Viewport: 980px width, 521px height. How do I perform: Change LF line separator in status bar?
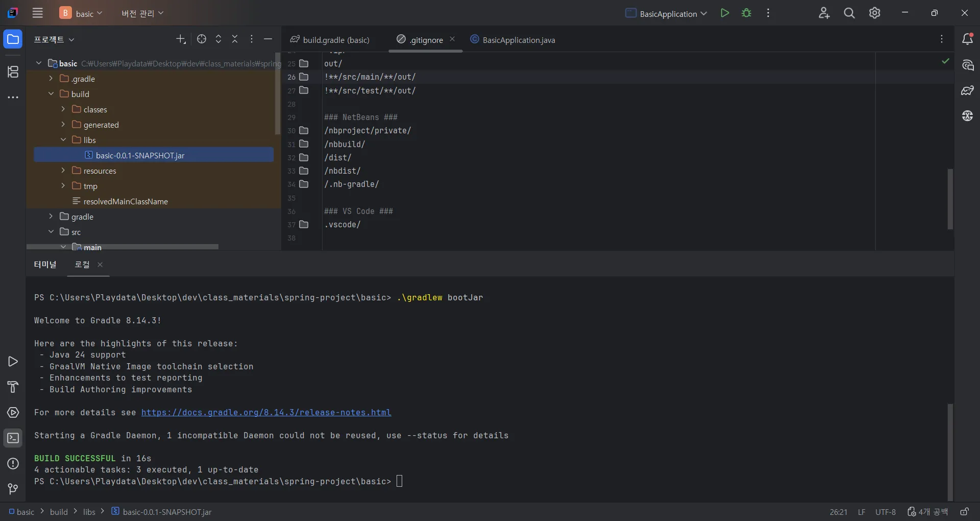tap(862, 512)
